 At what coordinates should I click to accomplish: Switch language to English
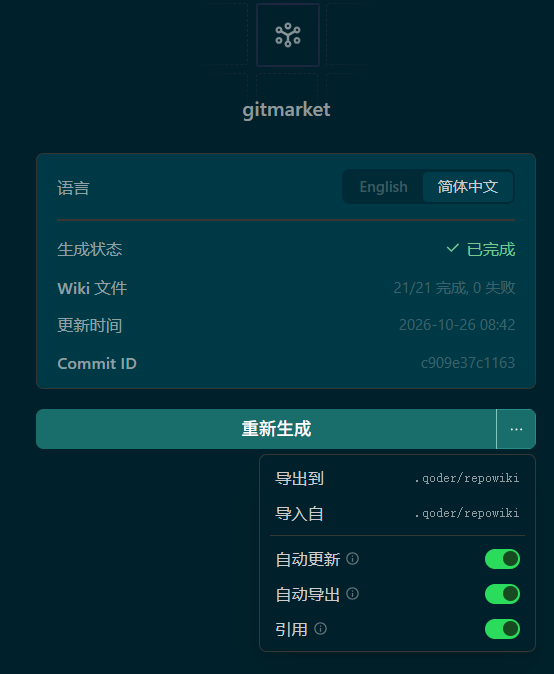point(383,187)
